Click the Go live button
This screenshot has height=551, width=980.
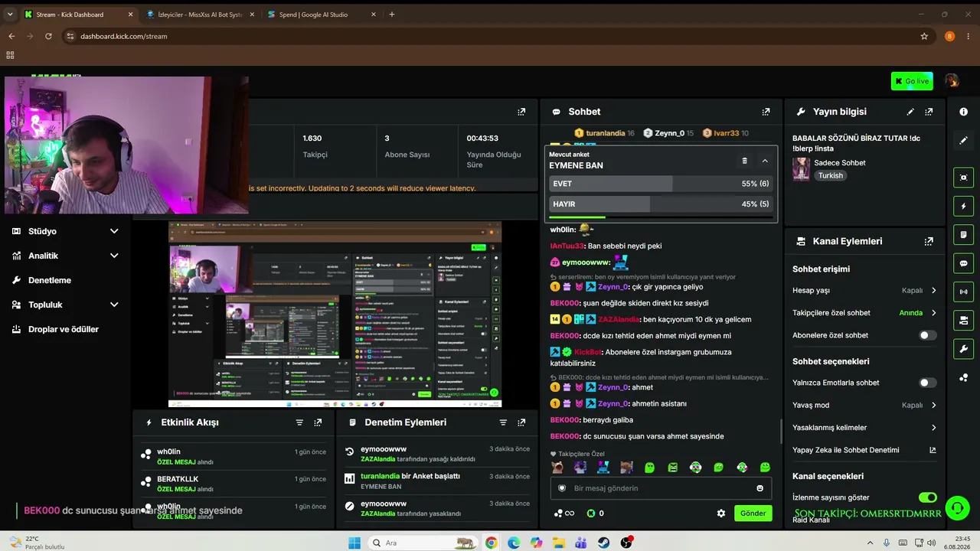pyautogui.click(x=912, y=81)
